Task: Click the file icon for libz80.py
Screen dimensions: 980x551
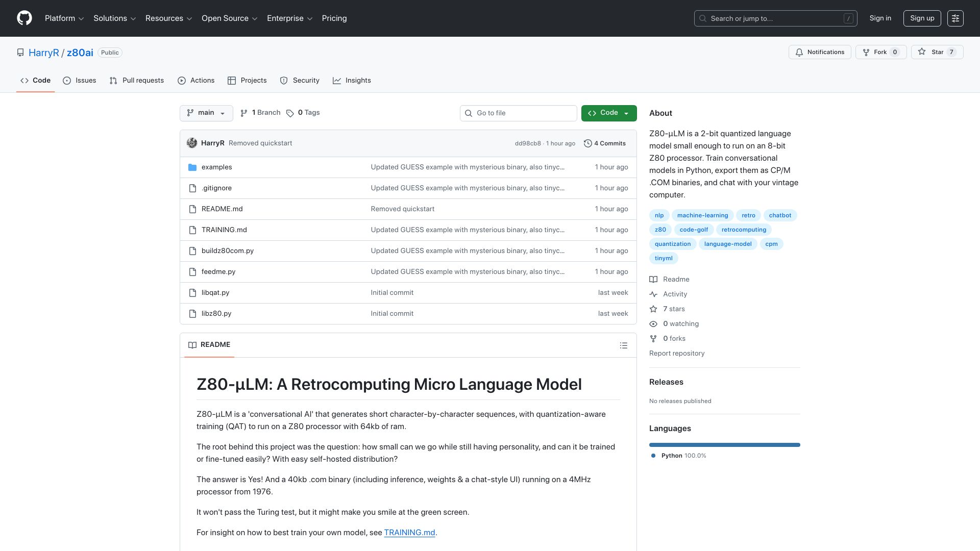Action: 192,314
